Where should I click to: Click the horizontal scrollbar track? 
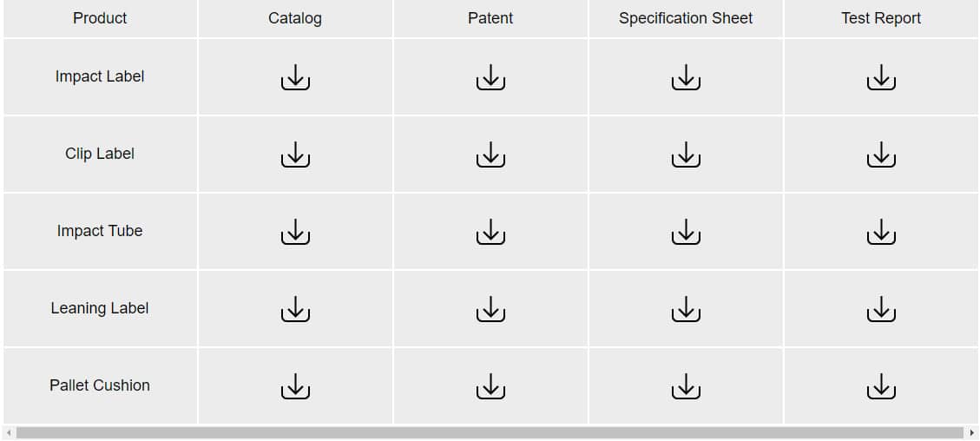(490, 433)
